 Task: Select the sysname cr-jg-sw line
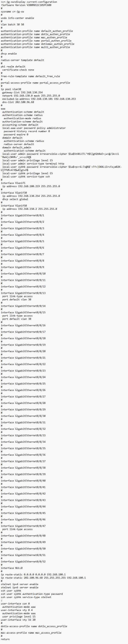click(13, 12)
